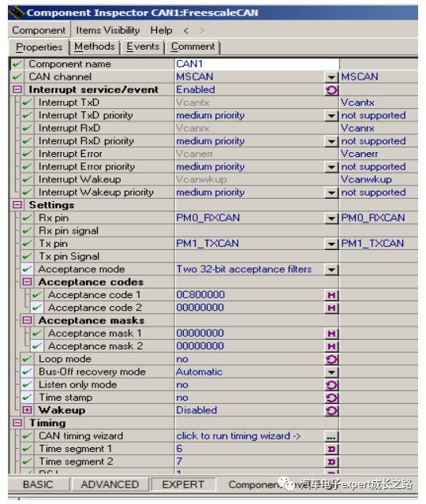Open CAN channel MSCAN dropdown
The width and height of the screenshot is (426, 504).
[x=331, y=77]
